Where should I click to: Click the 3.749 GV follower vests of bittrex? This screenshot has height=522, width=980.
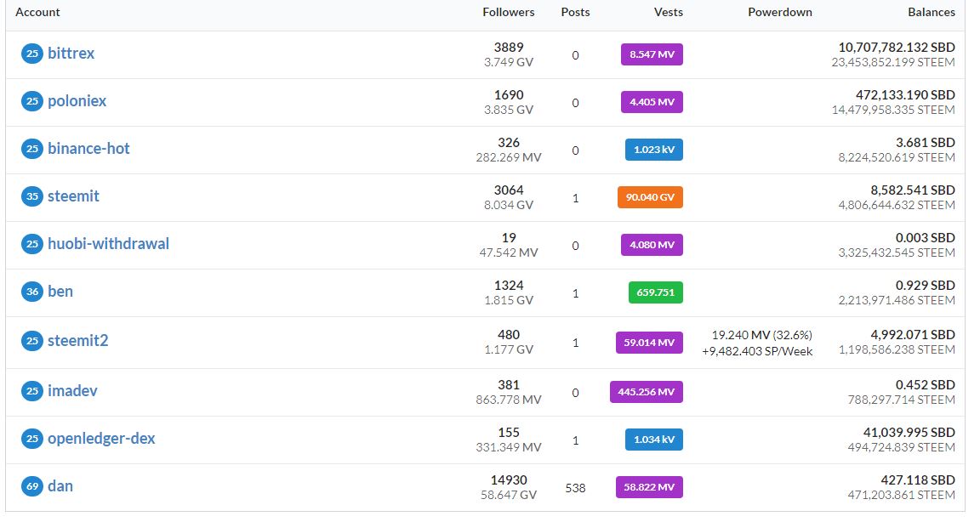pos(508,62)
